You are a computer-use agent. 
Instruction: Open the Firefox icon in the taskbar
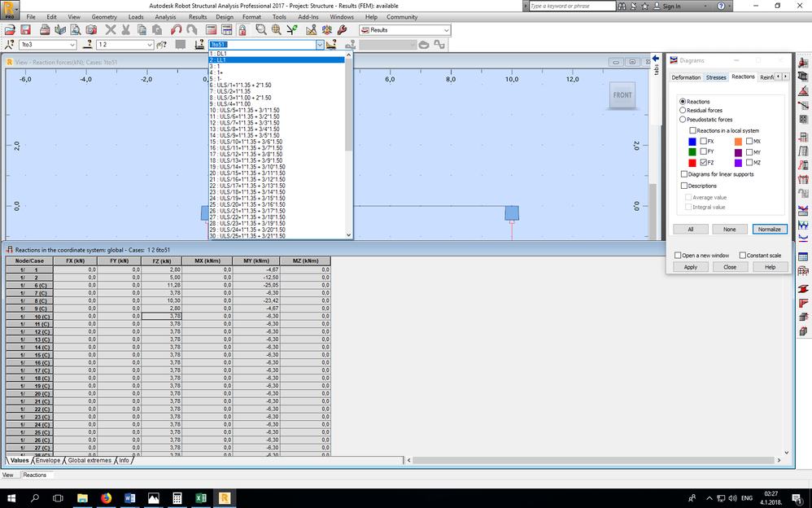point(106,498)
